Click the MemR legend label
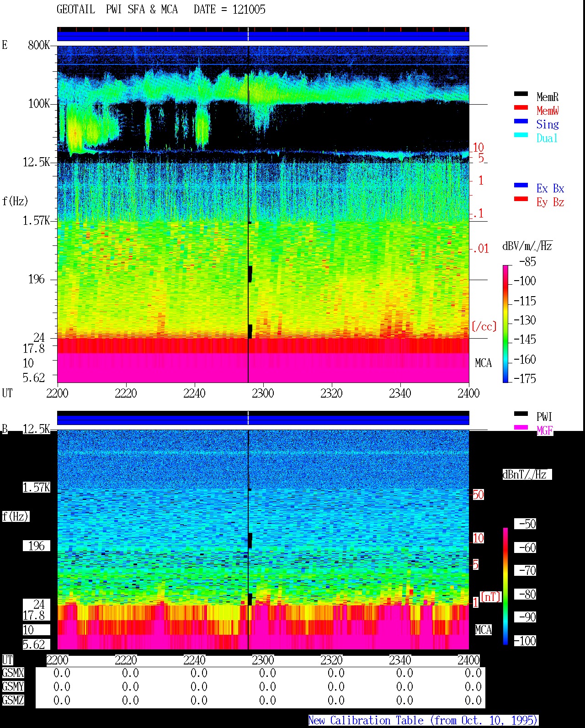Screen dimensions: 585x728 [548, 97]
